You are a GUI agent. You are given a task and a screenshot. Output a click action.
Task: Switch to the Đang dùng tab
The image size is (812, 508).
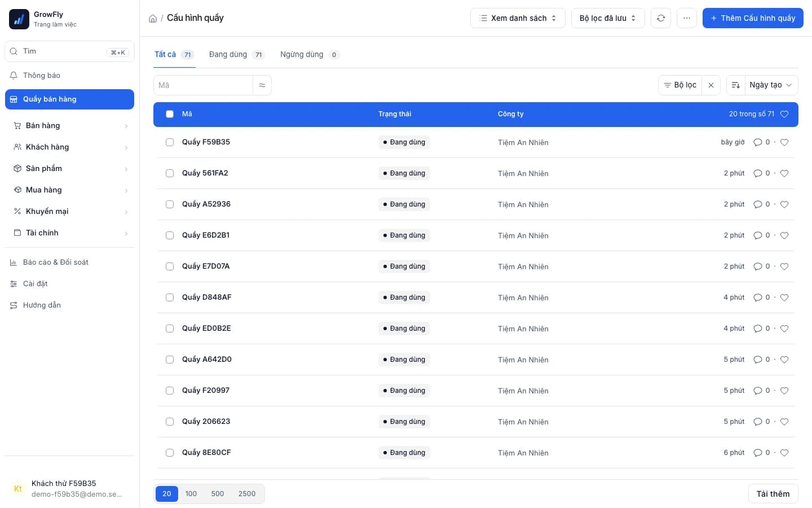[x=236, y=55]
